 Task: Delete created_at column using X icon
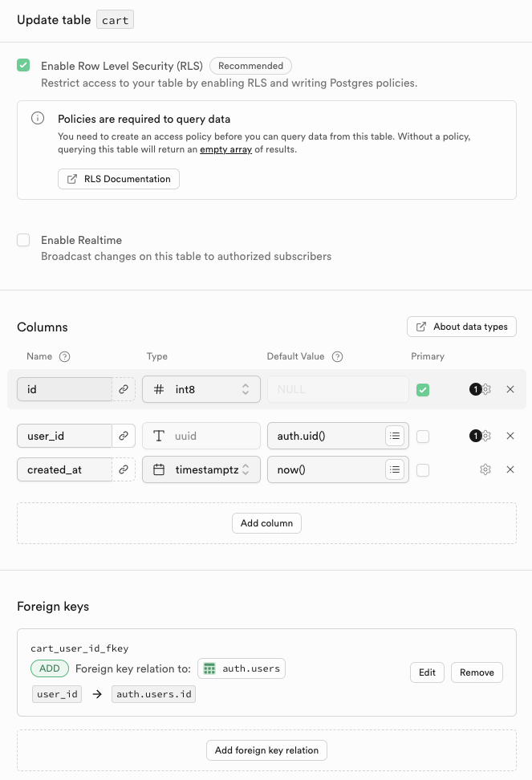(510, 469)
